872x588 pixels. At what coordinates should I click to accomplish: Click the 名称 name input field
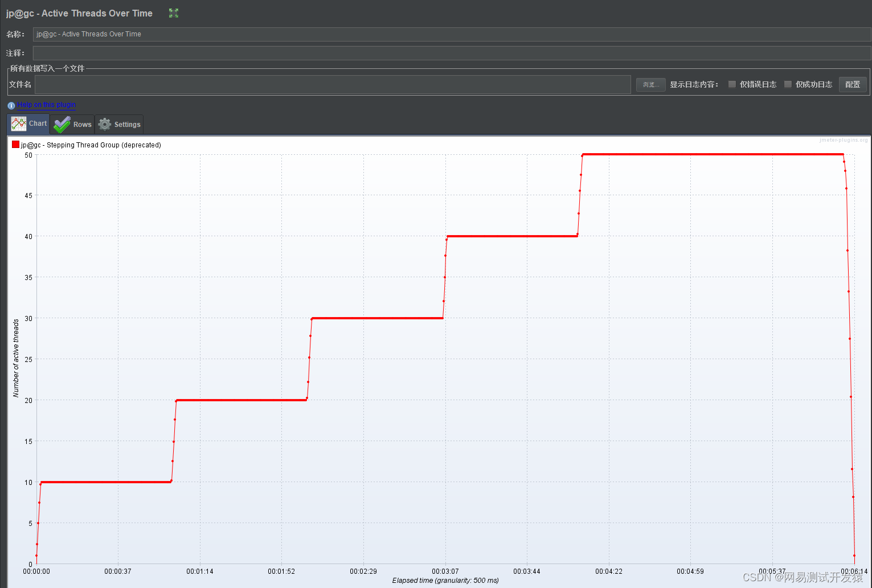(452, 34)
